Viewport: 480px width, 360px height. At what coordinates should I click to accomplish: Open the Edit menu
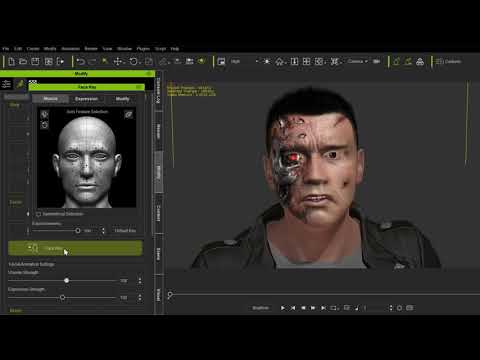(x=18, y=49)
